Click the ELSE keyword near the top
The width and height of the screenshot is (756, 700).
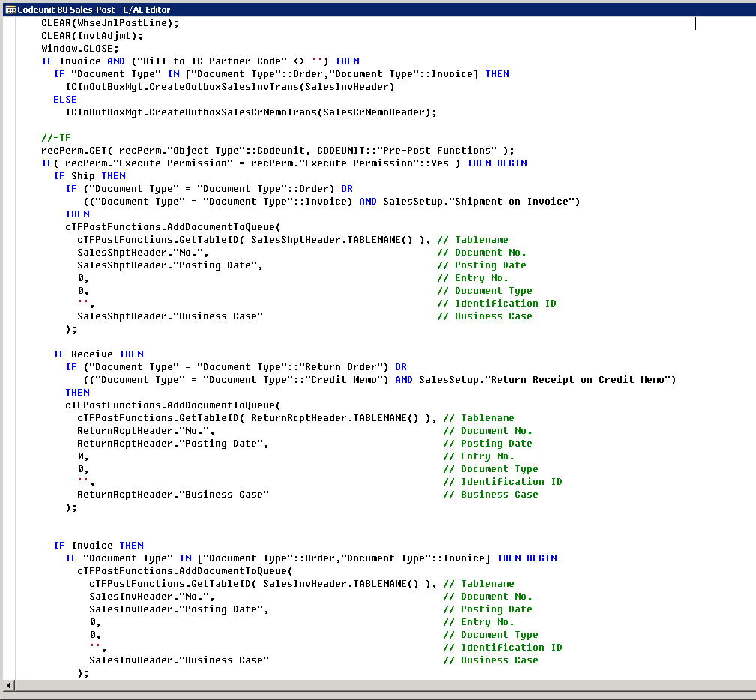65,99
